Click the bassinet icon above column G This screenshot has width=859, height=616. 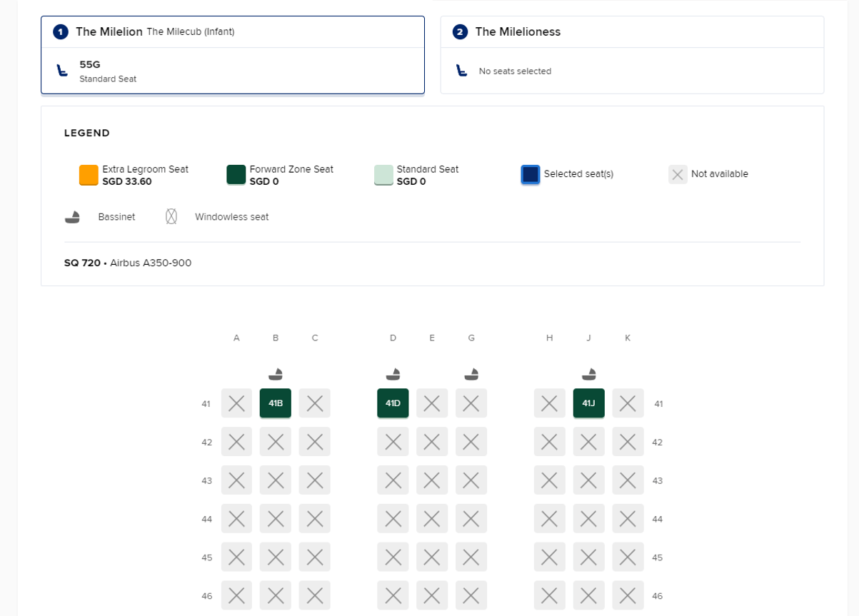point(471,373)
